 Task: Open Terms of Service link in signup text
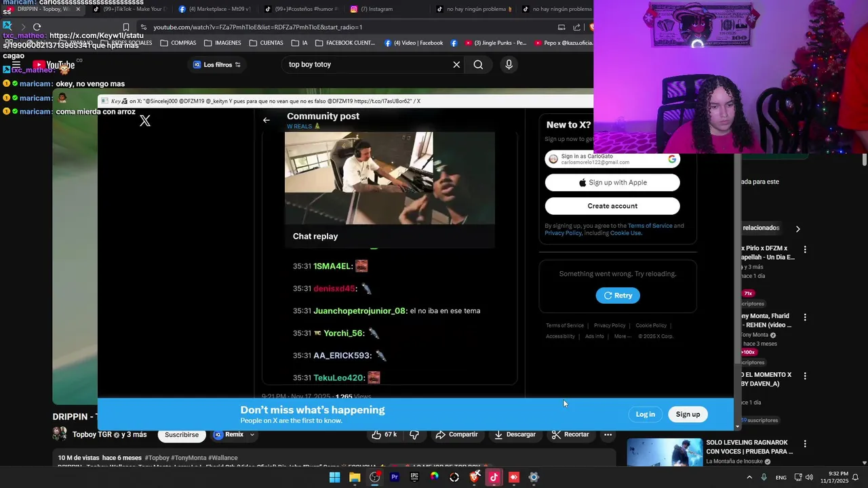click(x=650, y=226)
